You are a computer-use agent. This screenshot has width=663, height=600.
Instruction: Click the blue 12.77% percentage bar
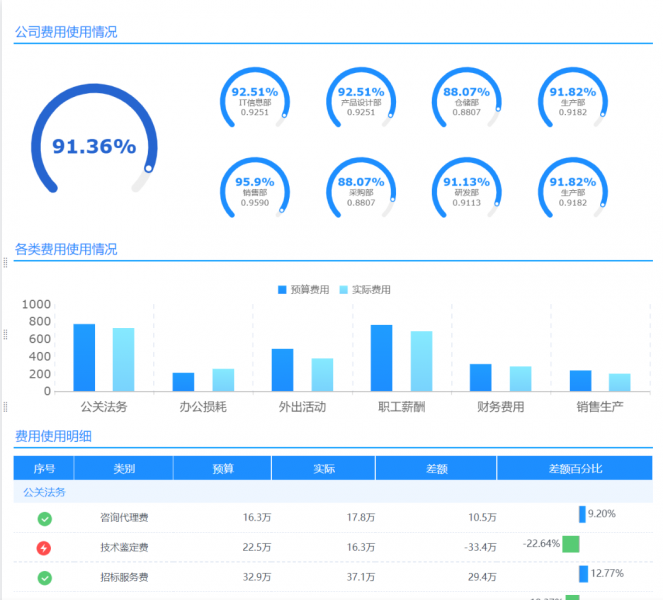(x=584, y=574)
